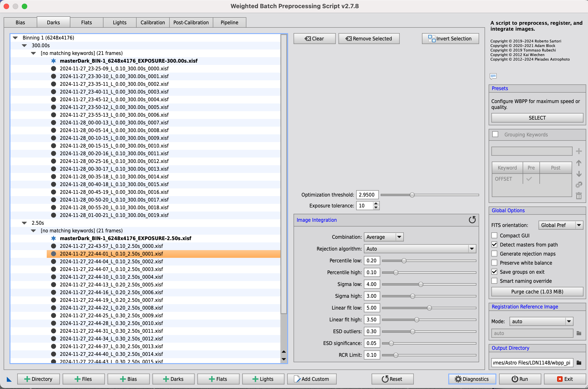Collapse the 300.00s exposure group
Screen dimensions: 588x389
click(x=24, y=45)
